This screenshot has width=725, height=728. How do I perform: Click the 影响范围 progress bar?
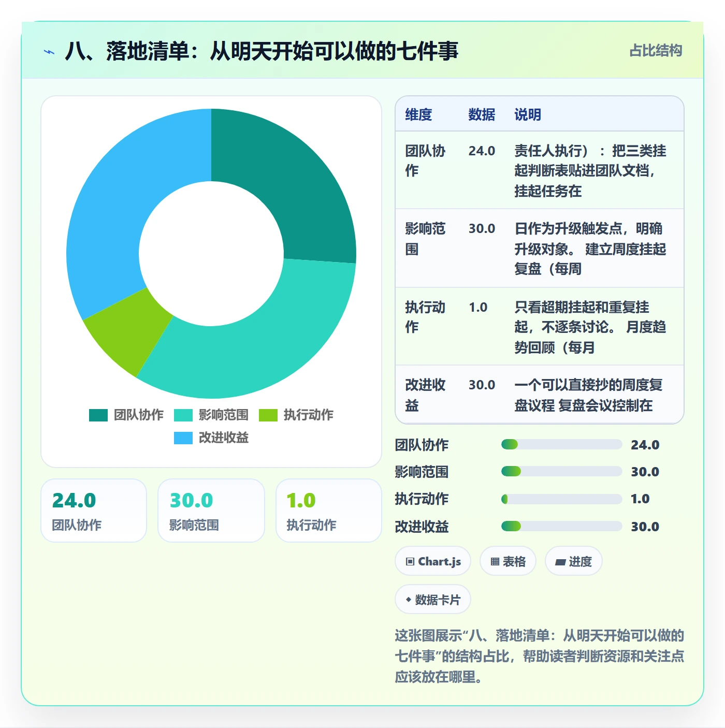click(x=561, y=471)
